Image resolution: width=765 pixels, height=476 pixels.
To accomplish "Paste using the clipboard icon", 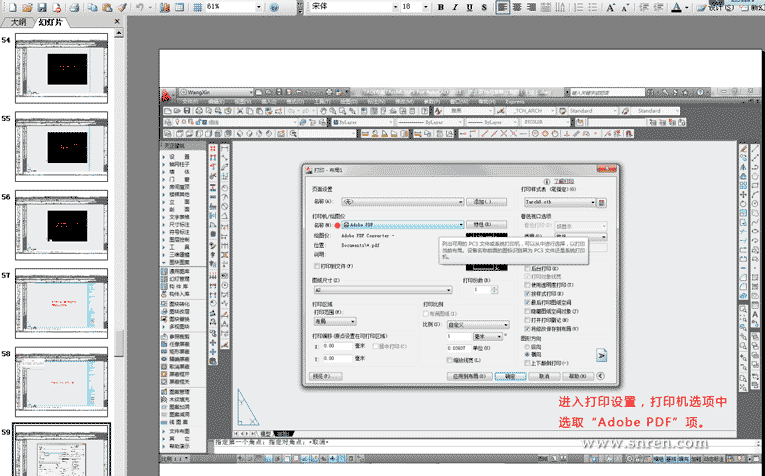I will tap(107, 7).
